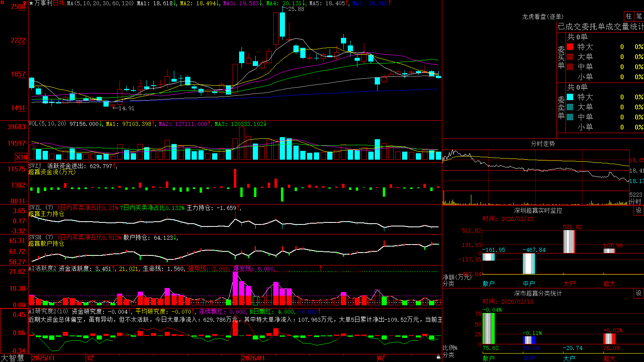This screenshot has width=644, height=362.
Task: Click the 笔 tick-view button
Action: tap(639, 16)
